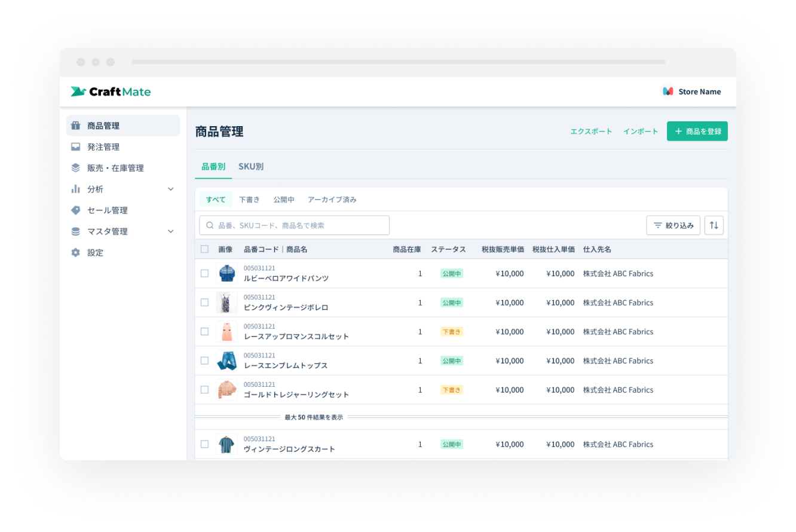
Task: Select the 公開中 filter tab
Action: (284, 200)
